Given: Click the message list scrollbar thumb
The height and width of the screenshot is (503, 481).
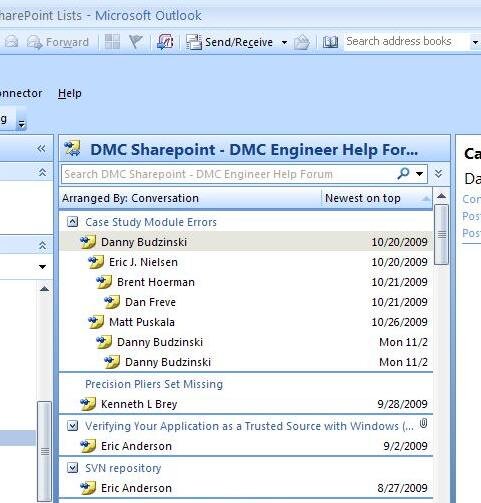Looking at the screenshot, I should point(442,234).
